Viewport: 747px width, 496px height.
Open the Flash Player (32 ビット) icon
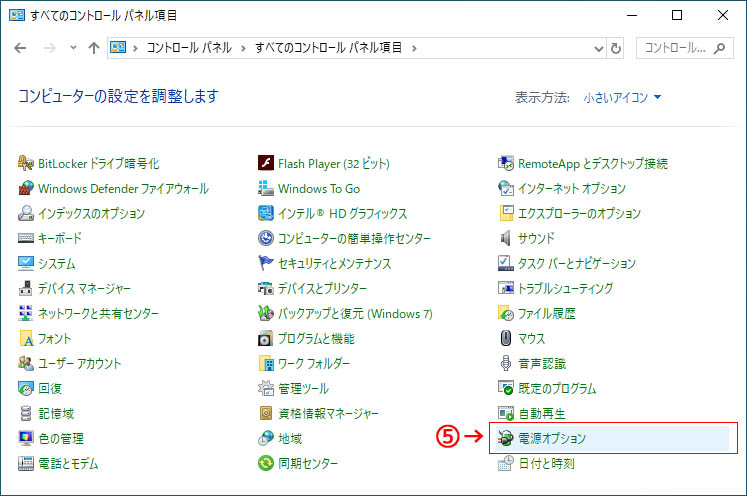click(266, 163)
